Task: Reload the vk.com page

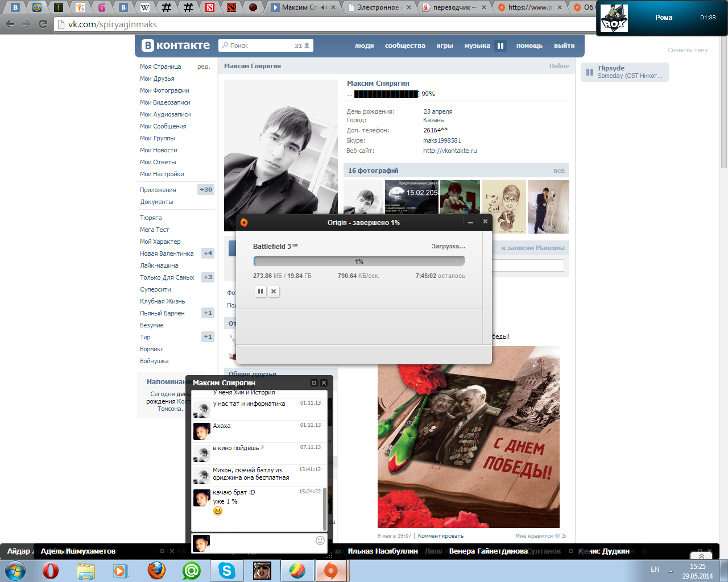Action: pos(43,24)
